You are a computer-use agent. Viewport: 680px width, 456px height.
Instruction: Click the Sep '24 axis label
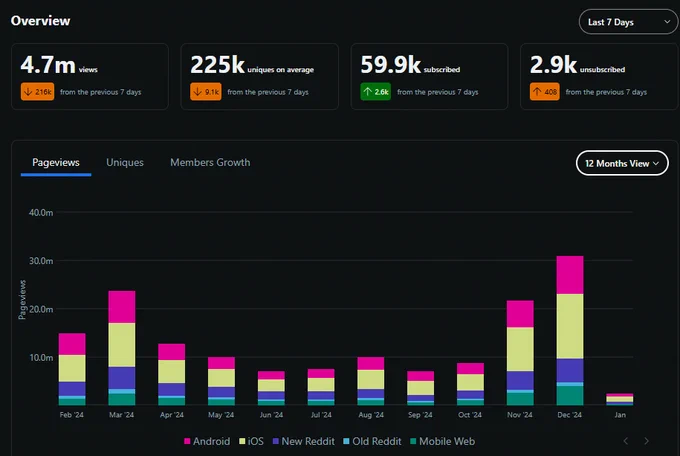pyautogui.click(x=420, y=415)
